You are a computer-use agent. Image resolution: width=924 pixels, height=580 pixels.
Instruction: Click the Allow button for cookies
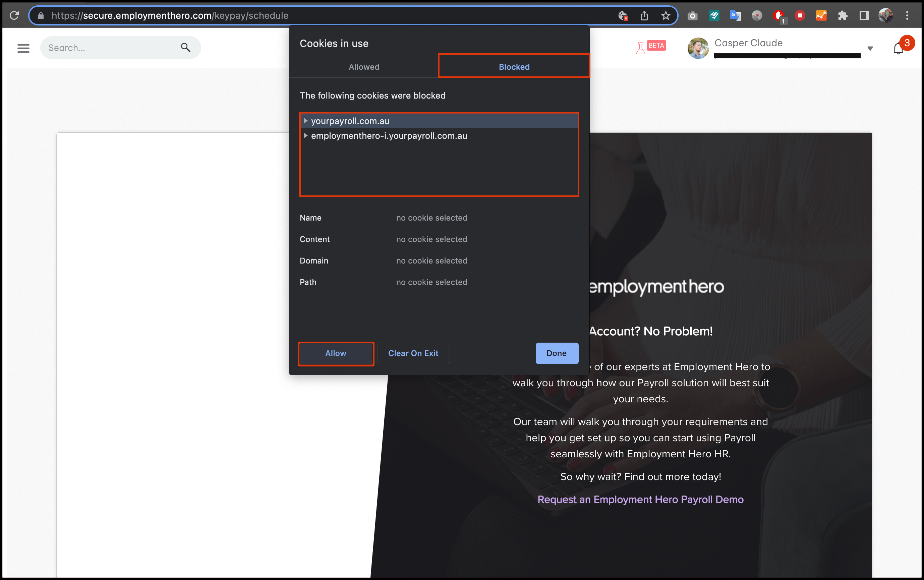point(336,353)
